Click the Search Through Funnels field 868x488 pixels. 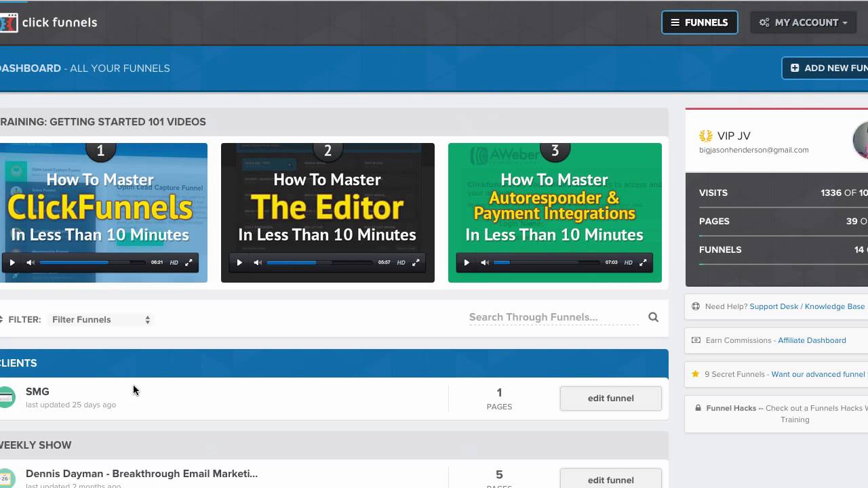tap(553, 317)
